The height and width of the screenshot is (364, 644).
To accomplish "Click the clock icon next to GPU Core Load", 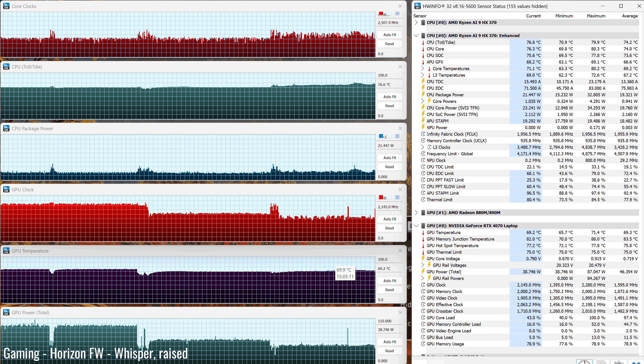I will [x=423, y=317].
